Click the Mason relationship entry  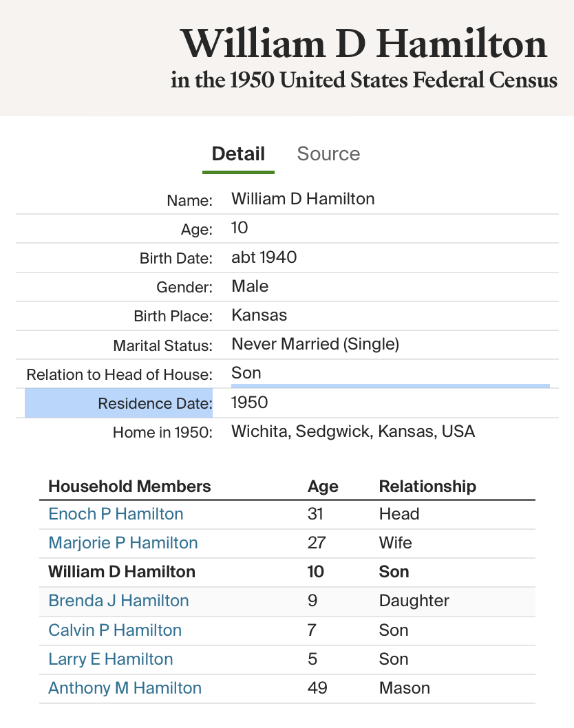tap(404, 688)
